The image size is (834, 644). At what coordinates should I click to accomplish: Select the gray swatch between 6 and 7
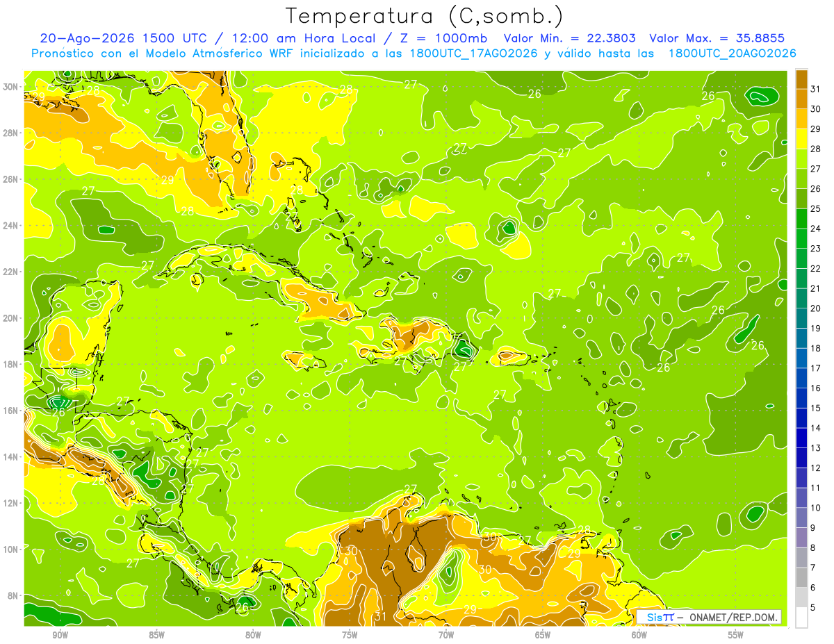pos(801,577)
